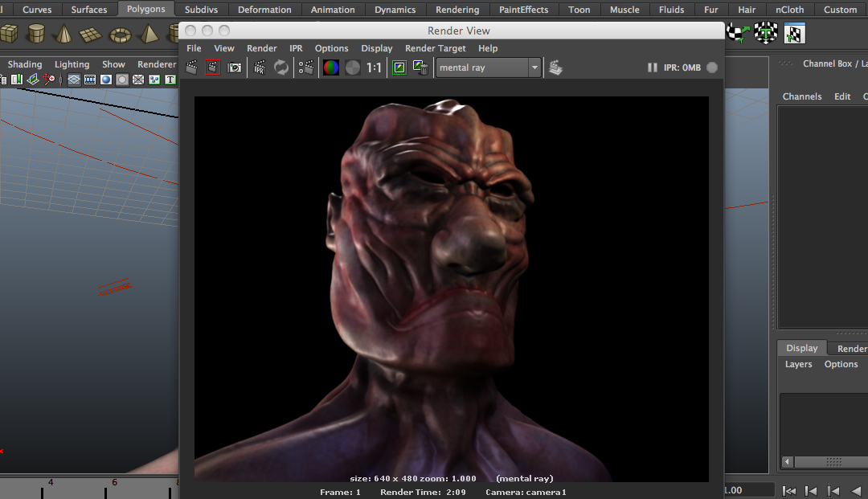Open the viewport Shading menu
Image resolution: width=868 pixels, height=499 pixels.
pyautogui.click(x=25, y=64)
